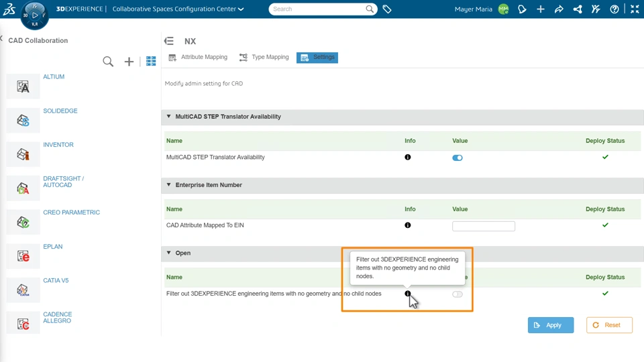
Task: Switch the connector list to tile view
Action: [151, 61]
